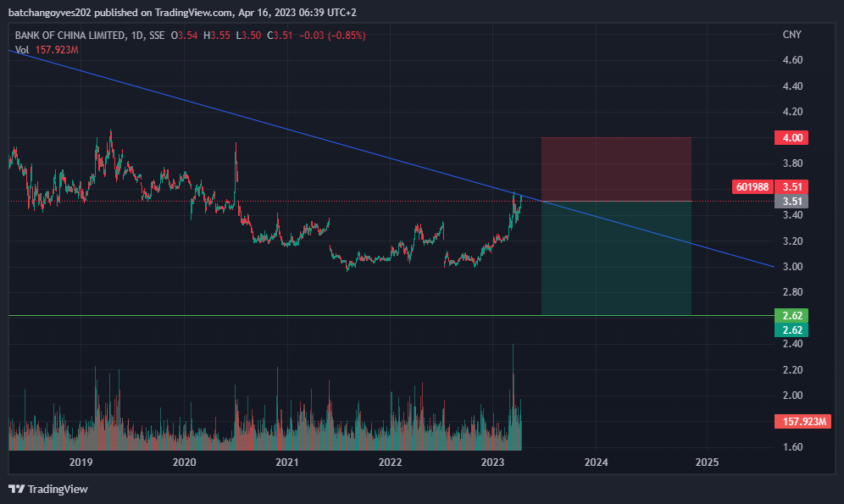Click the 4.40 price axis label
Image resolution: width=844 pixels, height=504 pixels.
(792, 86)
